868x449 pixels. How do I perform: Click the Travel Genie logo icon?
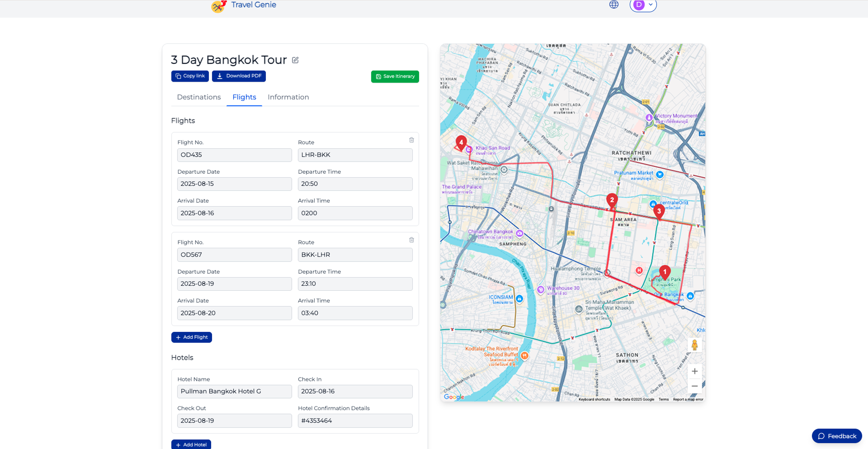click(x=219, y=6)
